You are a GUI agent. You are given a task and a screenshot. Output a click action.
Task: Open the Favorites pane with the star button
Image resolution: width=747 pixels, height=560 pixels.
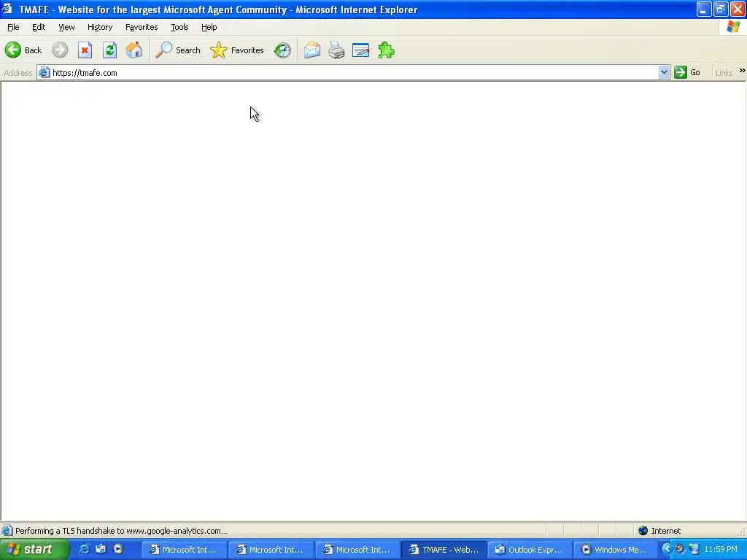click(x=237, y=50)
